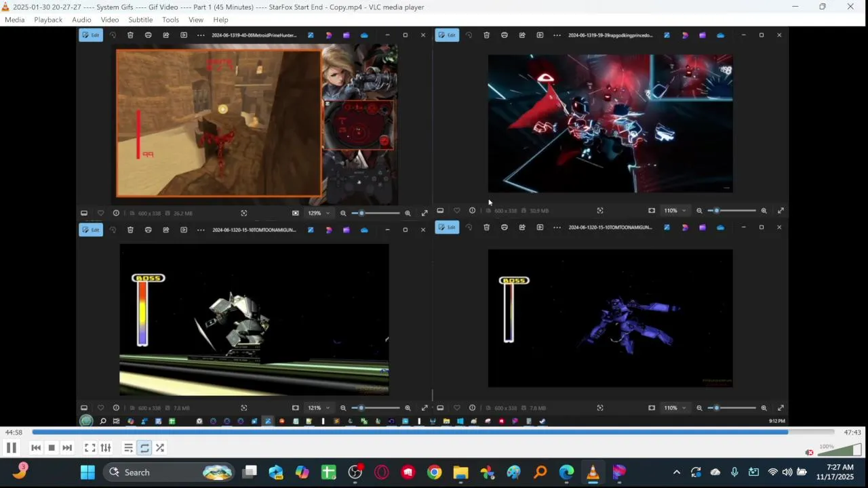Open See more in blue robot boss window
868x488 pixels.
(557, 227)
